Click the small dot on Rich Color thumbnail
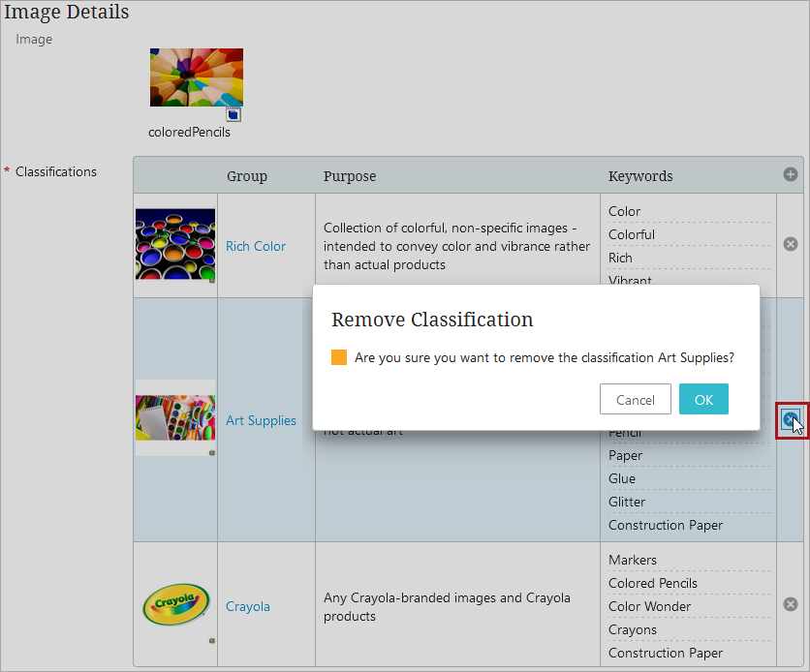The image size is (810, 672). (212, 280)
